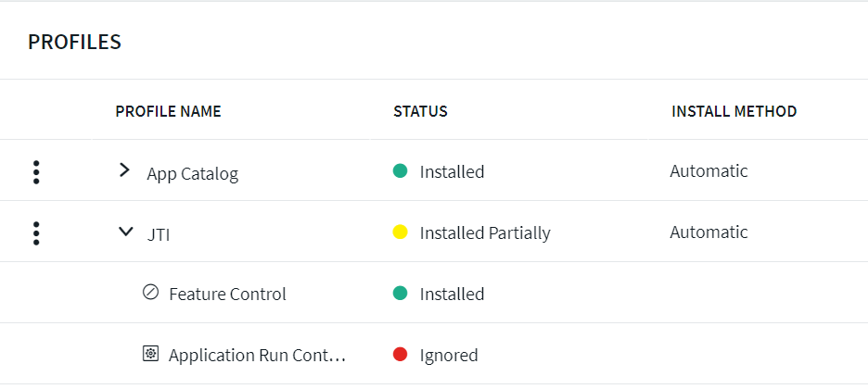This screenshot has width=868, height=389.
Task: Sort by the Status column header
Action: [420, 111]
